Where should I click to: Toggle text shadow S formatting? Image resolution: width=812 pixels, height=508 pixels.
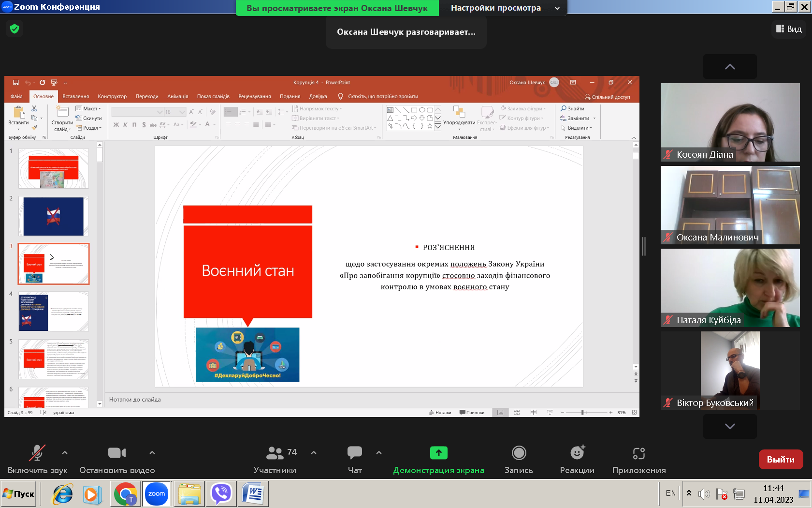144,125
